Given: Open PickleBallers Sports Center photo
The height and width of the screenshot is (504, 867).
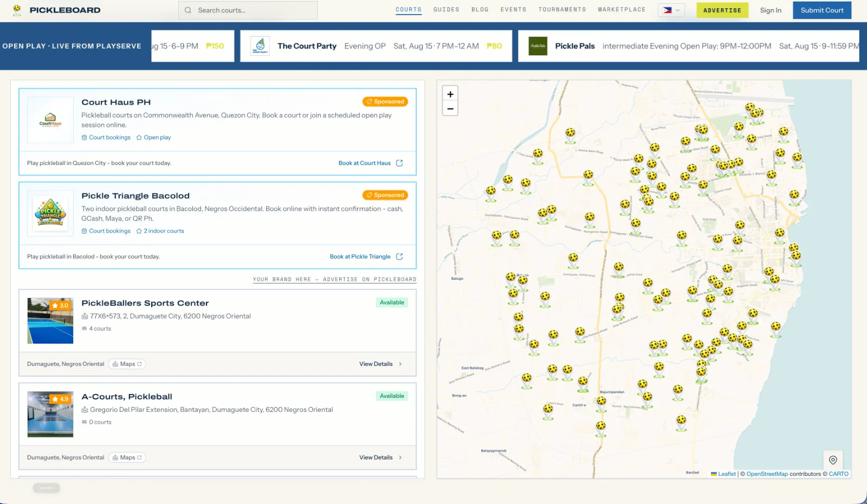Looking at the screenshot, I should click(50, 321).
